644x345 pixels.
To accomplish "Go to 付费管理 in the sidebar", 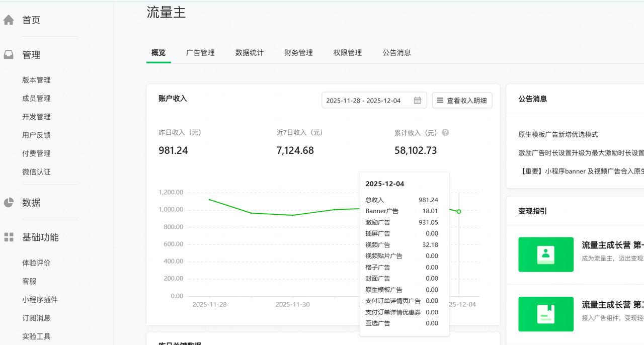I will coord(36,153).
